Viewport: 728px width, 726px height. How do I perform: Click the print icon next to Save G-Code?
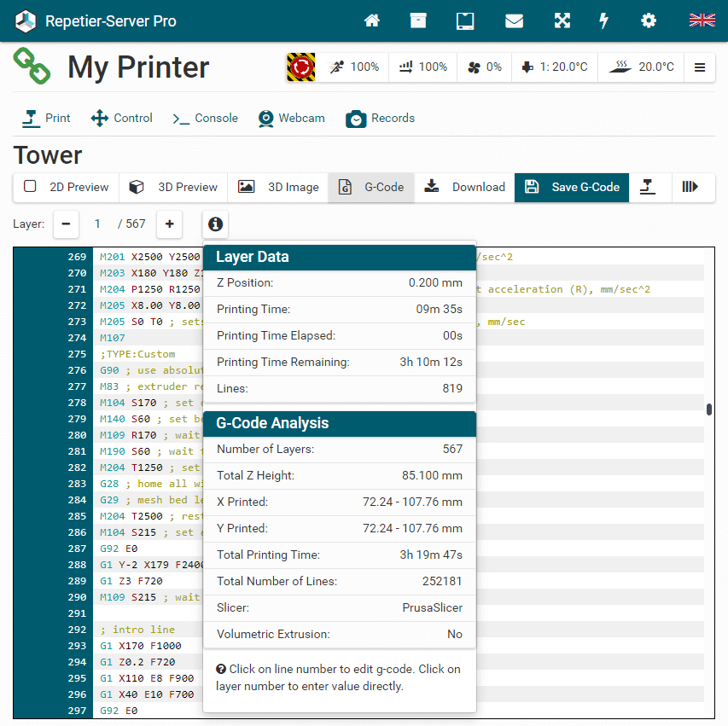(649, 188)
